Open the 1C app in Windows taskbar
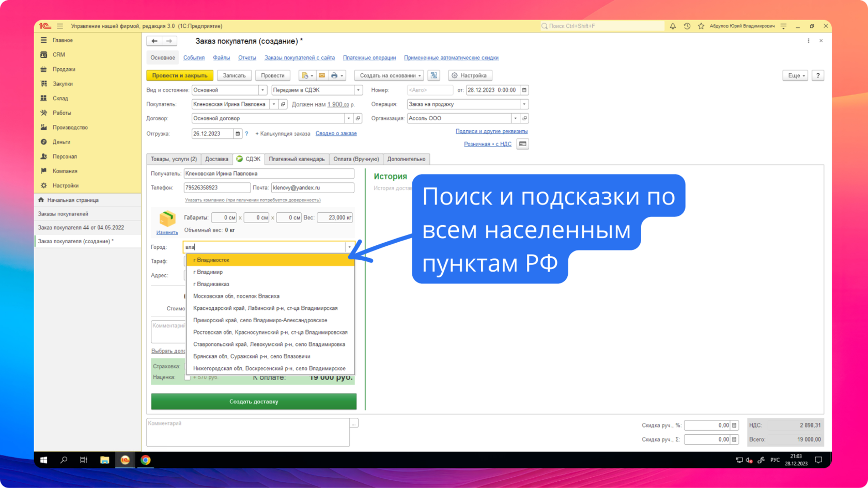868x488 pixels. click(125, 460)
